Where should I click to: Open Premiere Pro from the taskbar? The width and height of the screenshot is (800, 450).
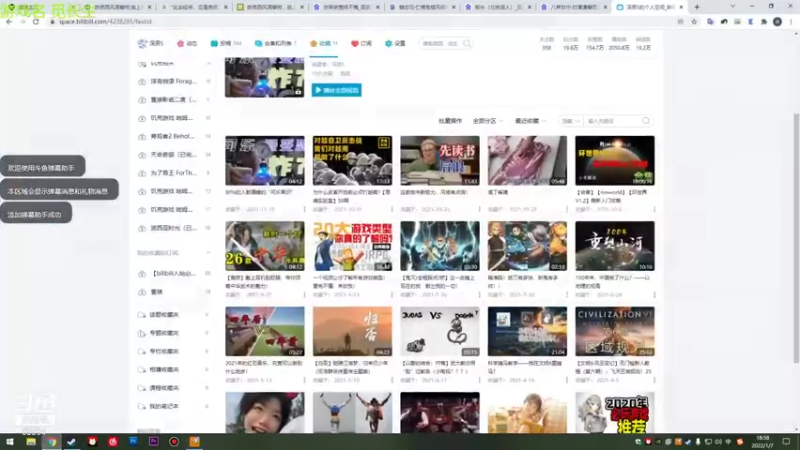[154, 442]
